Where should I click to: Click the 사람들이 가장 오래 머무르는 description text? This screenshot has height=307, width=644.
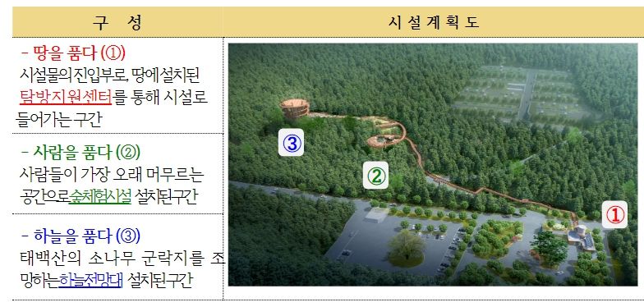coord(112,176)
